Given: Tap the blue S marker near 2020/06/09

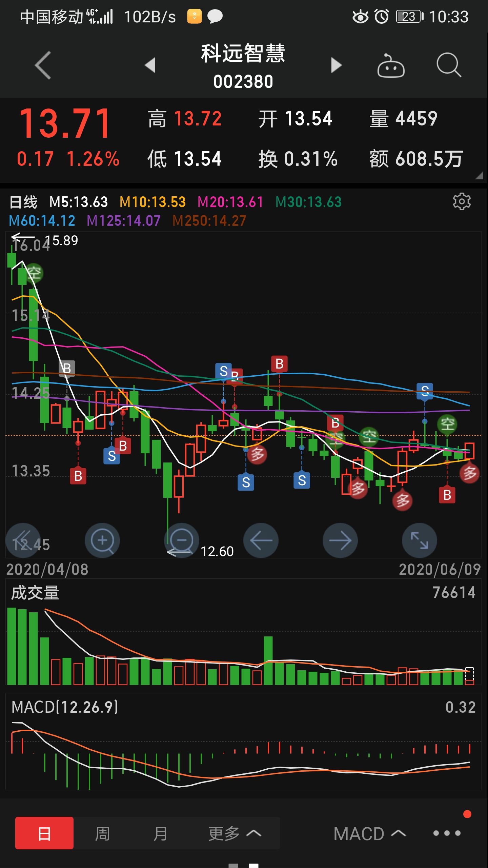Looking at the screenshot, I should click(425, 392).
